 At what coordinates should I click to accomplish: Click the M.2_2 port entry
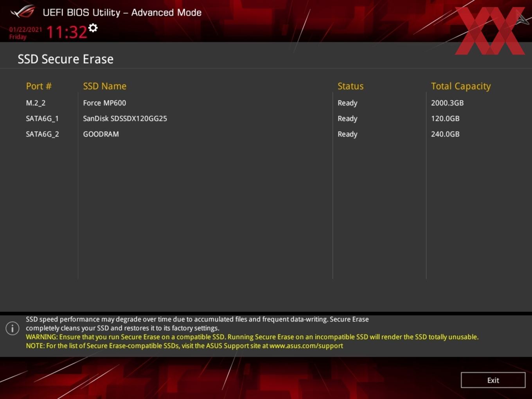tap(36, 103)
